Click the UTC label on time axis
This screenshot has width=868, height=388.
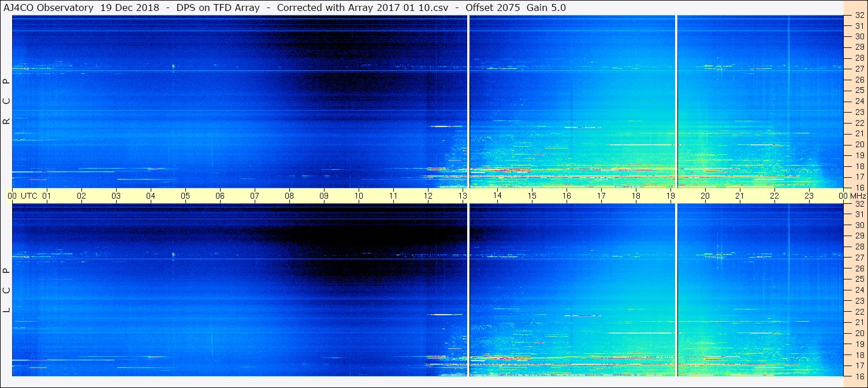(29, 196)
